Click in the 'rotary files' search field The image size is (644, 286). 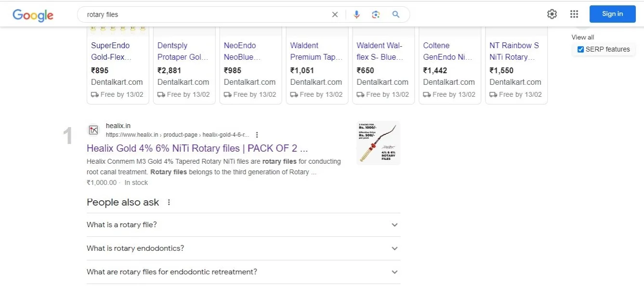207,14
